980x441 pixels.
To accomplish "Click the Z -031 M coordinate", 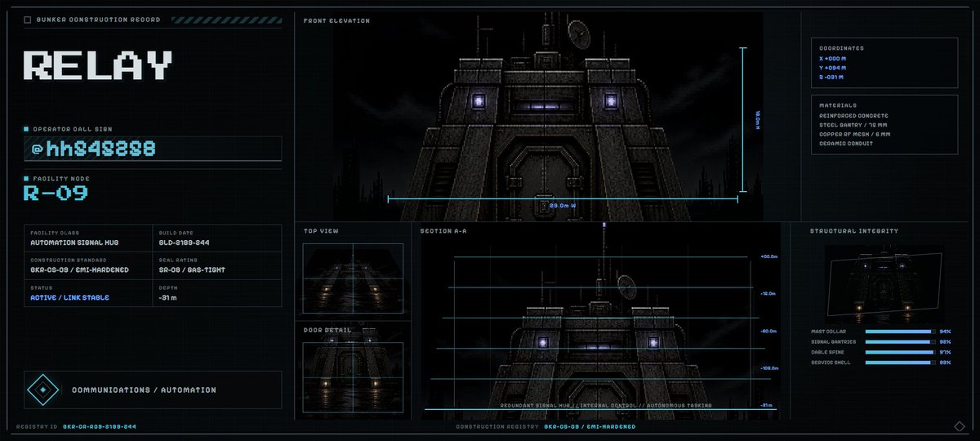I will tap(831, 77).
